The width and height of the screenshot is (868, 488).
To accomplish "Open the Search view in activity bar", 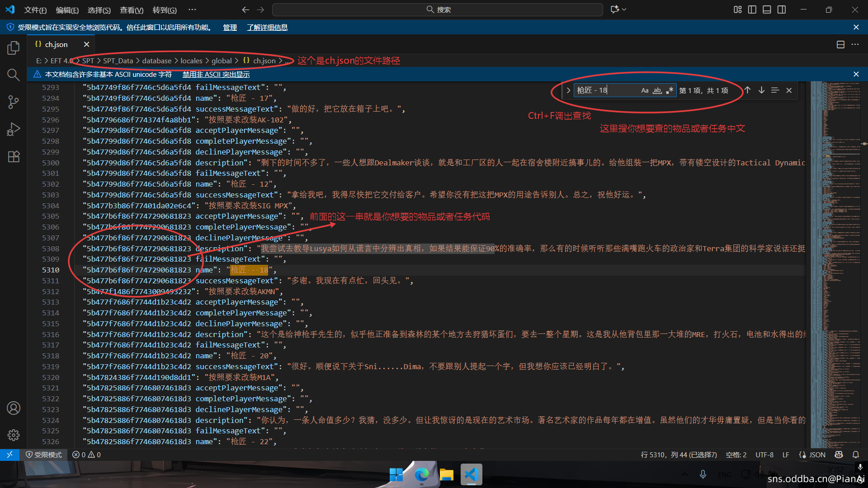I will pos(14,75).
